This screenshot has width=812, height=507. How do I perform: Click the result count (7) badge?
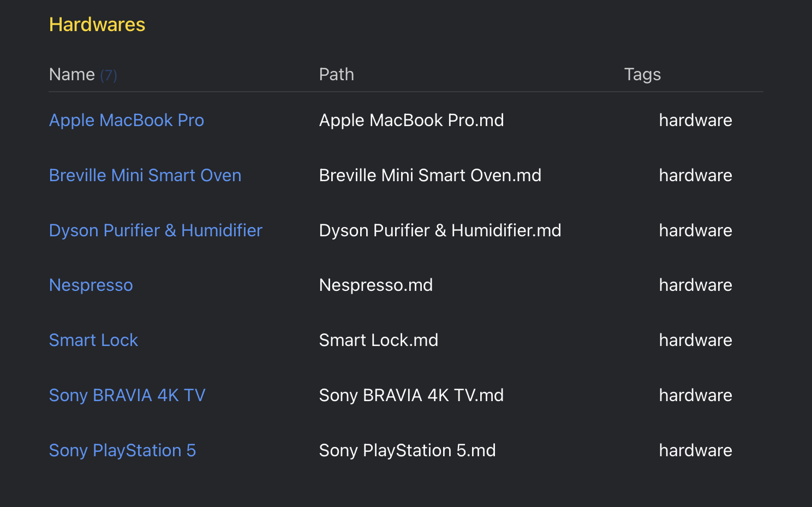click(109, 75)
